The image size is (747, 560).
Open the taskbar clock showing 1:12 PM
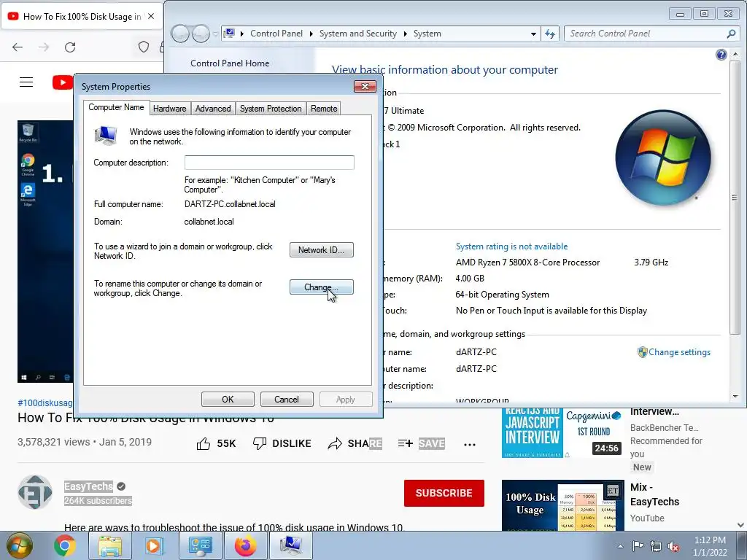[710, 546]
